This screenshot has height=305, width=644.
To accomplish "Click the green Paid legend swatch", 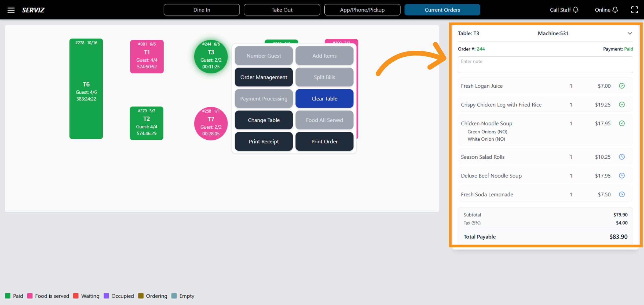I will point(8,296).
